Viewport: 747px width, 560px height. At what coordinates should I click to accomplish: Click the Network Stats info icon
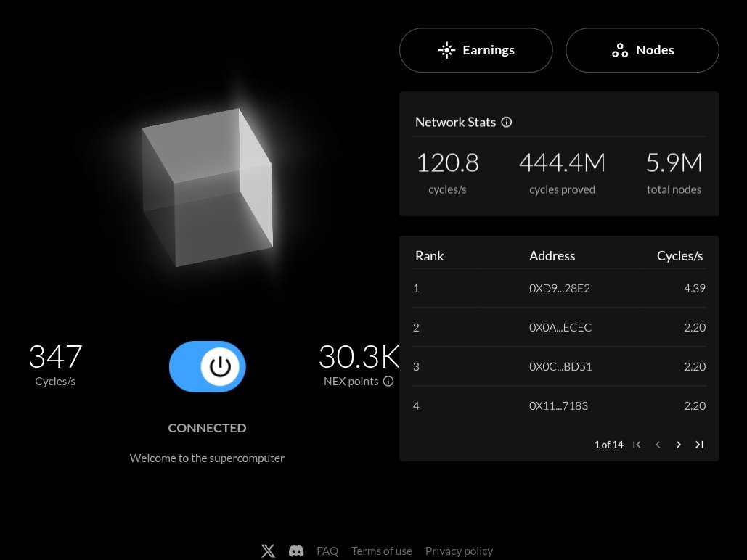point(507,123)
